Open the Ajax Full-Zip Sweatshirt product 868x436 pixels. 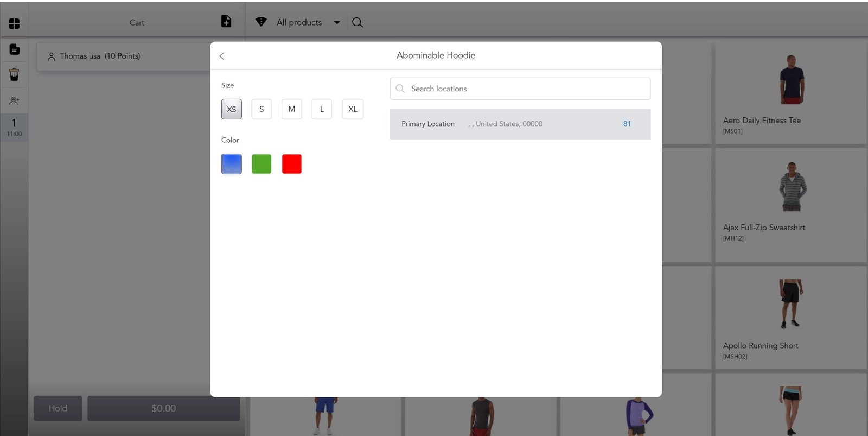(791, 205)
